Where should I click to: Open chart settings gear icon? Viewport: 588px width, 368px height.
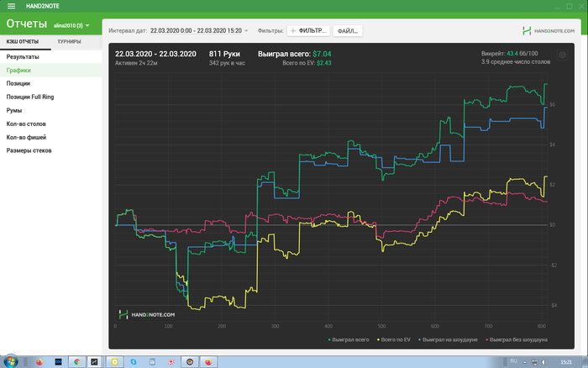pos(562,55)
